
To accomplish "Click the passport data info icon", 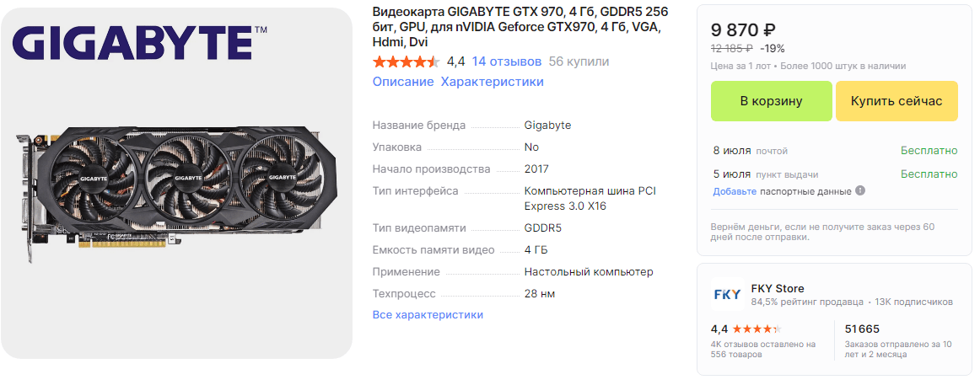I will [860, 191].
